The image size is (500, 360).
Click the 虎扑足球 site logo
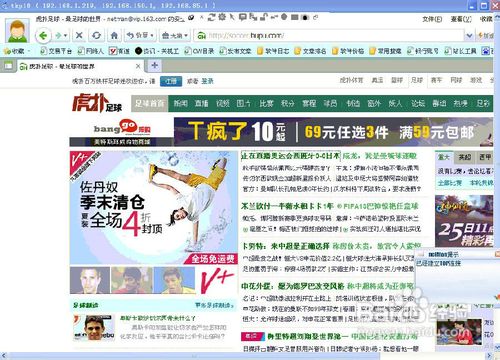(97, 103)
